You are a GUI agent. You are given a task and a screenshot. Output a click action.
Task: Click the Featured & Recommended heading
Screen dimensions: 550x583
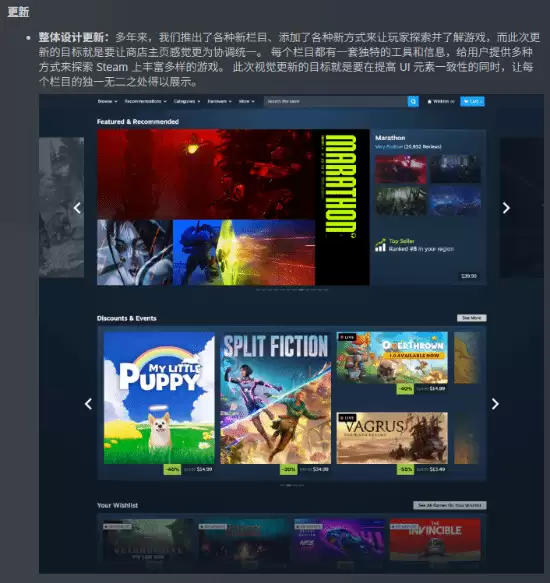click(138, 122)
